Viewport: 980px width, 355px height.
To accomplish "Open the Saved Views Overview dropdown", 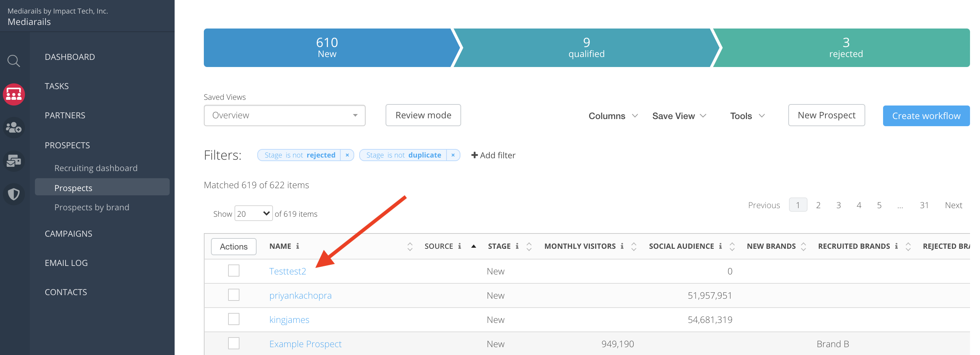I will point(284,116).
